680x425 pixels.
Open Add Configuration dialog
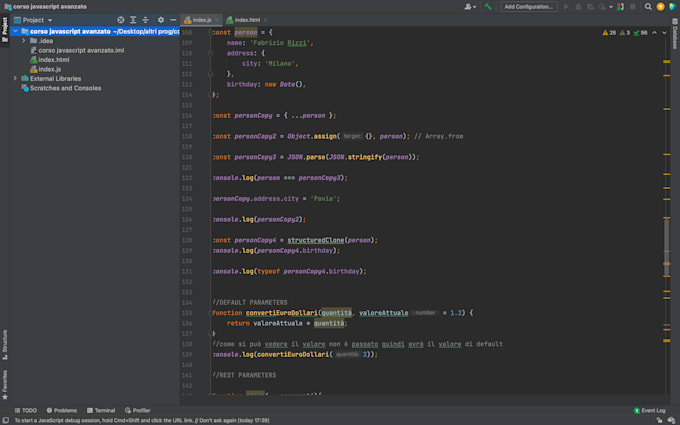[x=528, y=7]
